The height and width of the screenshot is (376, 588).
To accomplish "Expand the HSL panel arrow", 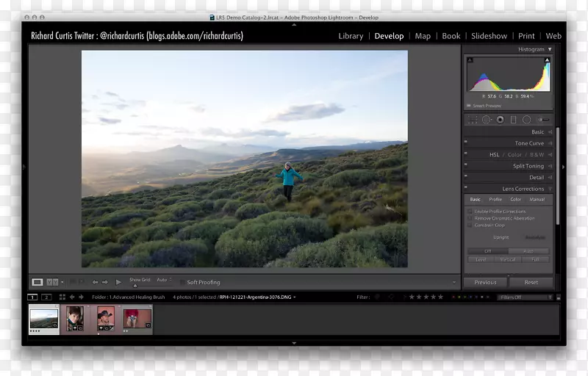I will click(550, 155).
